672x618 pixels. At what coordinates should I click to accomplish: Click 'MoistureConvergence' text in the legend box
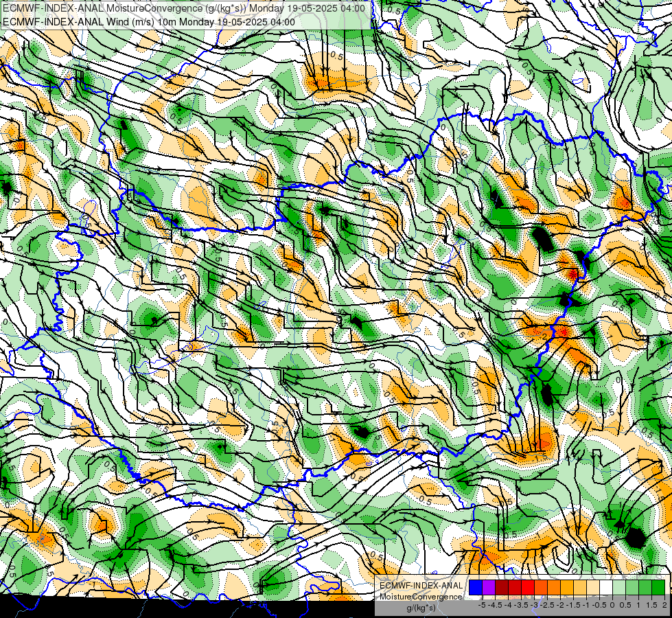pyautogui.click(x=421, y=597)
